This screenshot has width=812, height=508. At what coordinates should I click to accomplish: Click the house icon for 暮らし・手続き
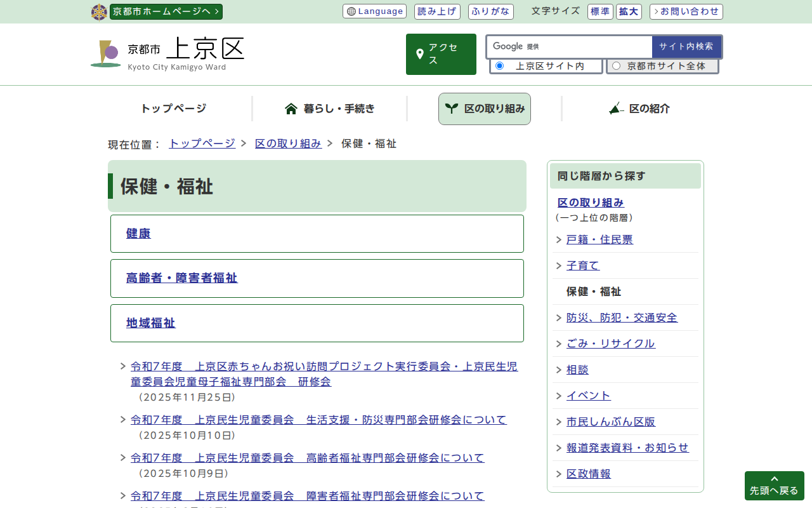[291, 109]
